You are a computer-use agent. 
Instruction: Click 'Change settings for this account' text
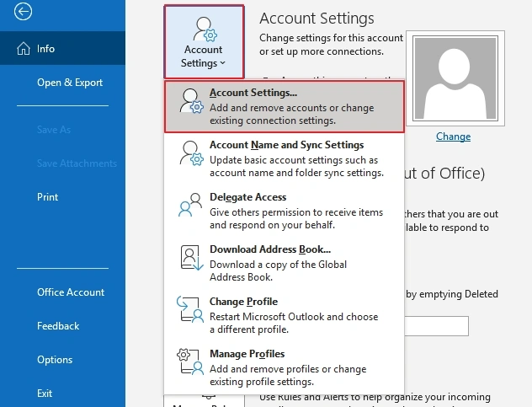coord(331,38)
